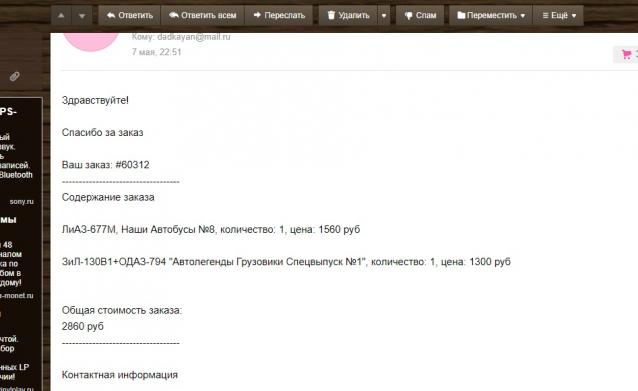Forward the message with Переслать
This screenshot has width=638, height=391.
279,15
